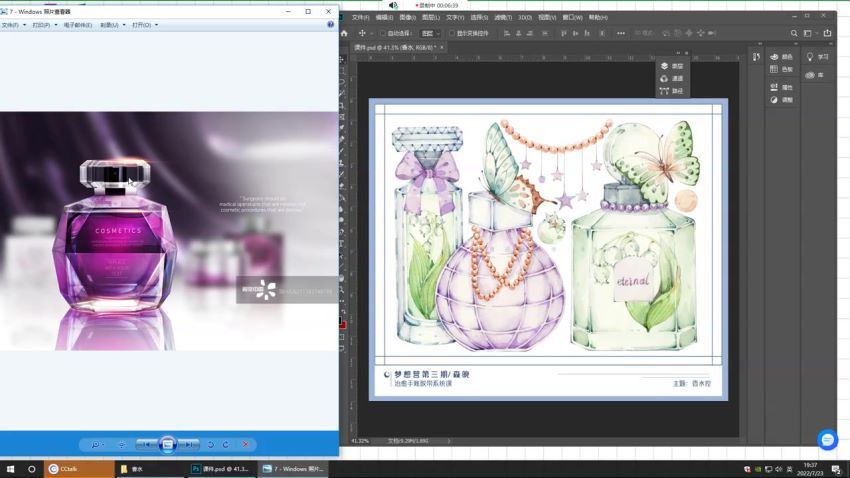Click the Cortana circle on taskbar

coord(31,469)
